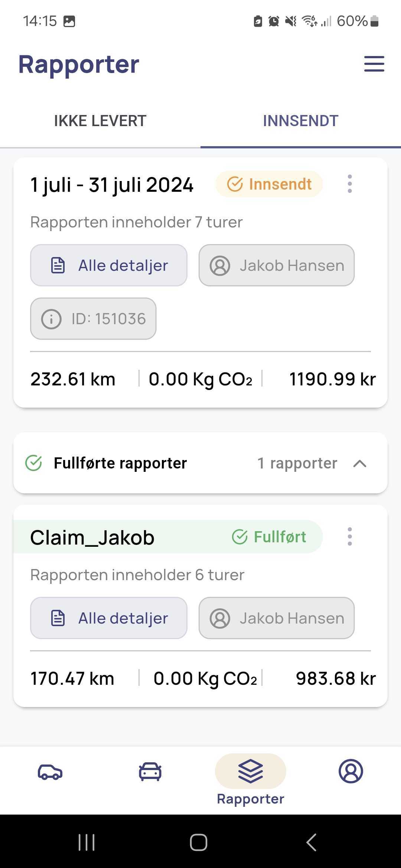
Task: Open Alle detaljer for the July 2024 report
Action: [x=109, y=265]
